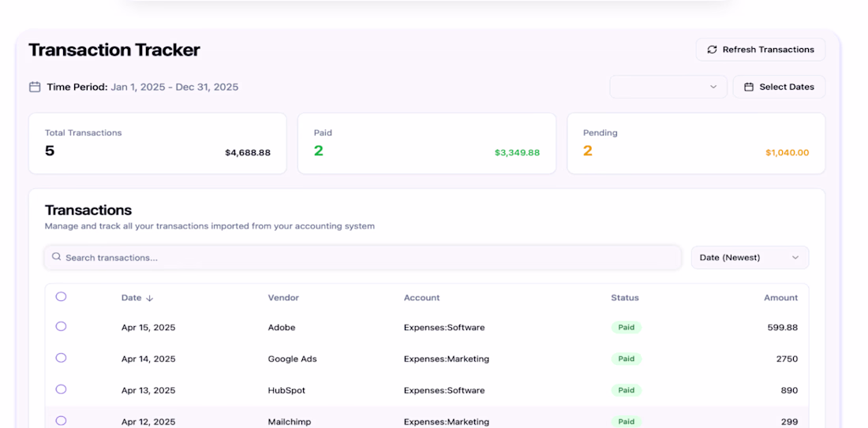Open the empty period dropdown
The height and width of the screenshot is (428, 868).
coord(668,87)
